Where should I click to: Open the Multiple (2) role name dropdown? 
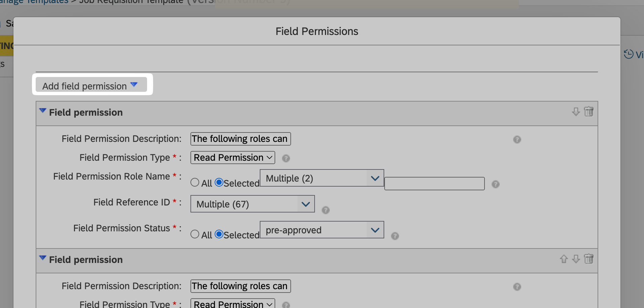click(322, 178)
